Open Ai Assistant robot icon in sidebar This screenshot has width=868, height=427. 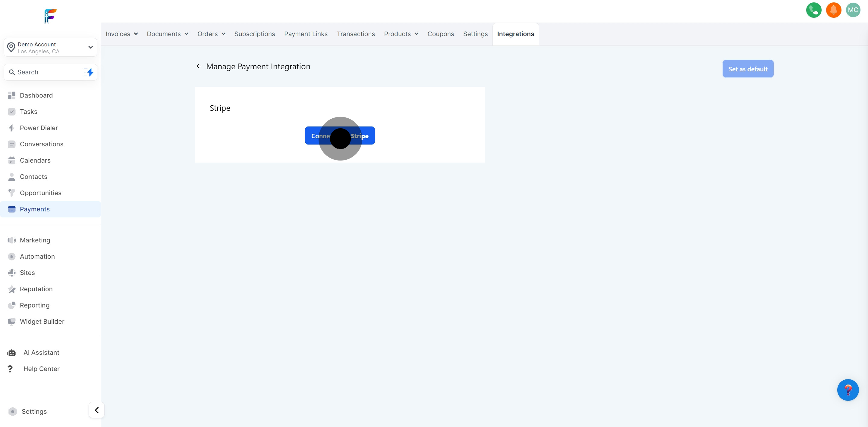click(x=12, y=353)
